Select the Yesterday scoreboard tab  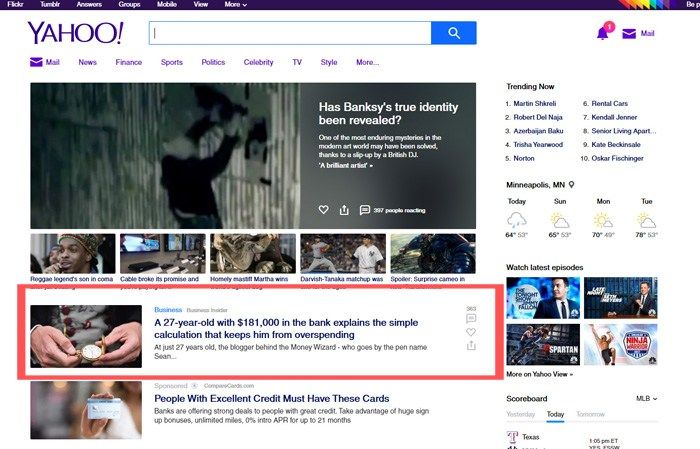coord(521,414)
